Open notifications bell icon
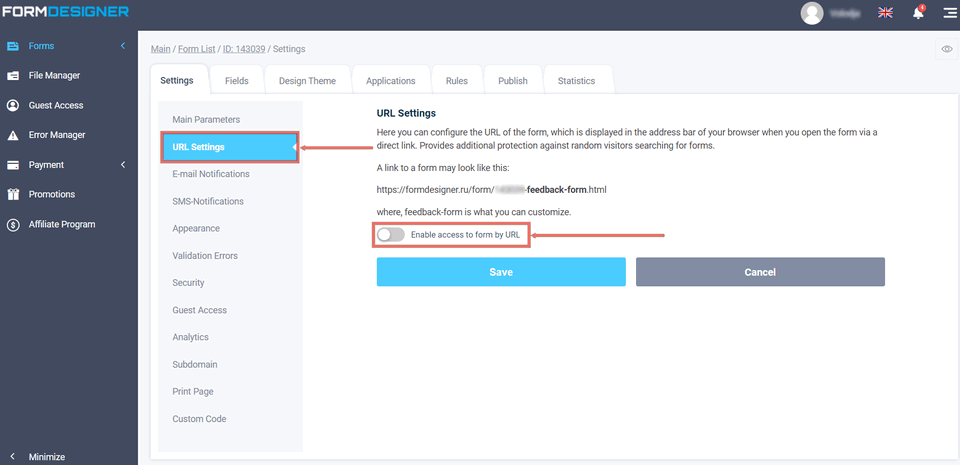 [917, 13]
